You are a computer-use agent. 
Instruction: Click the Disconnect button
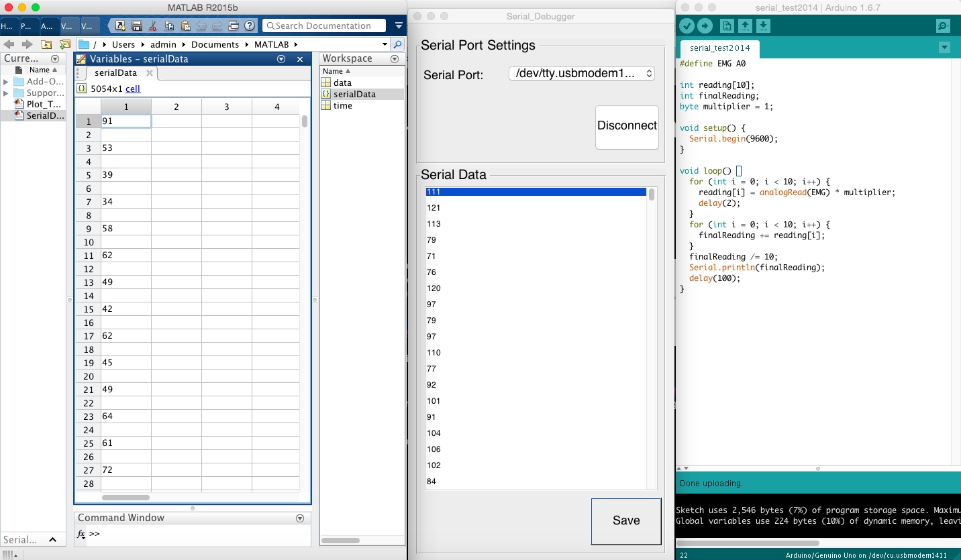(627, 126)
